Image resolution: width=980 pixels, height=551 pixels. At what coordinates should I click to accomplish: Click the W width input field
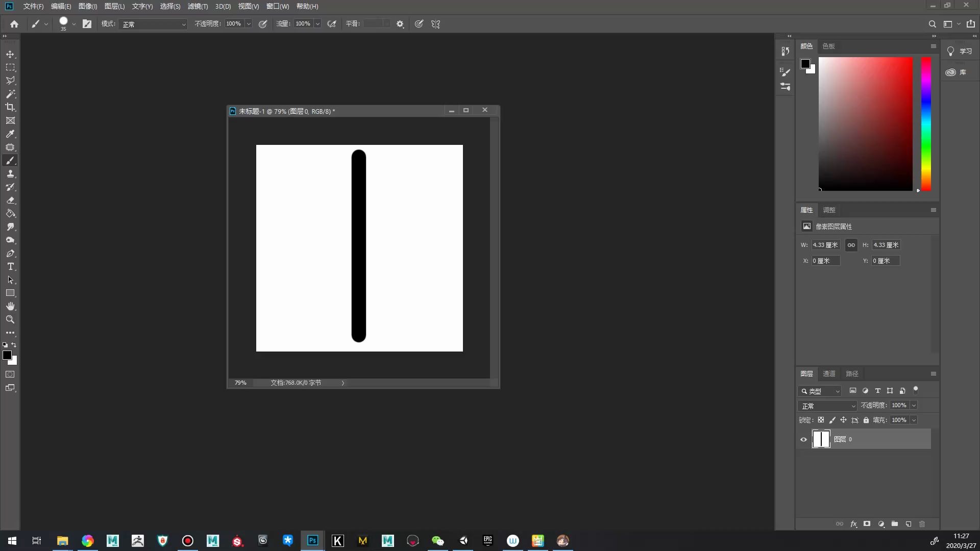tap(825, 245)
